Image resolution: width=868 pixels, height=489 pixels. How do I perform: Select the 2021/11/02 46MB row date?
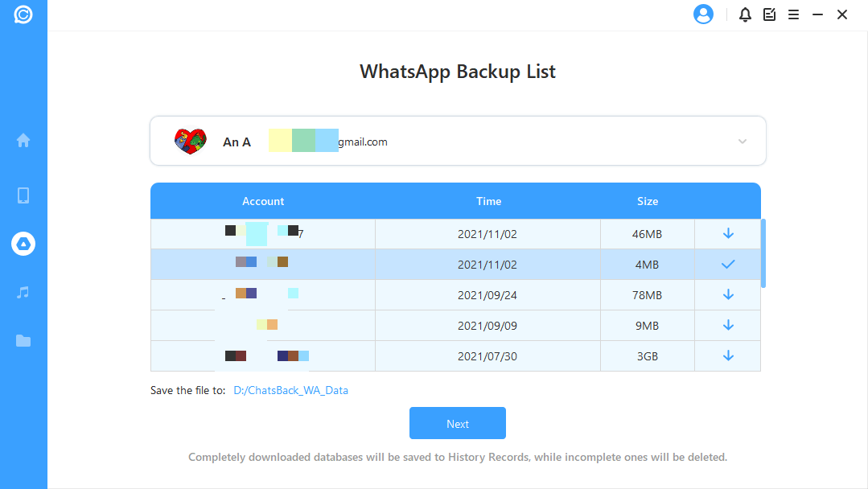coord(487,234)
